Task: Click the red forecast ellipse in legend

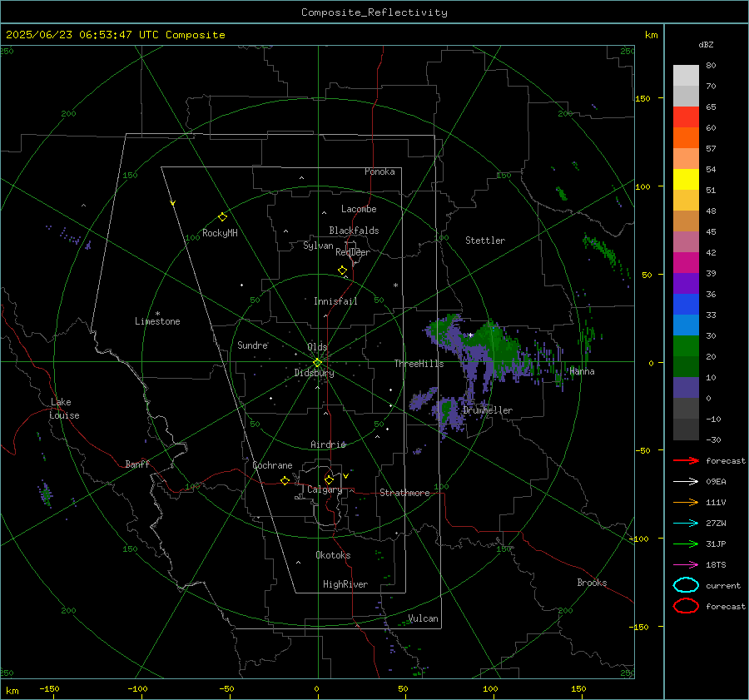Action: [686, 606]
